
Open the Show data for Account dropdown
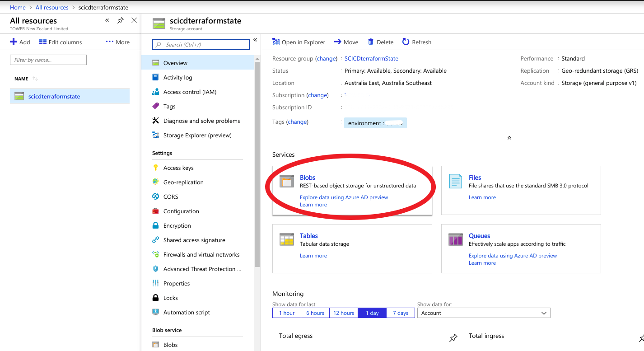pos(484,313)
